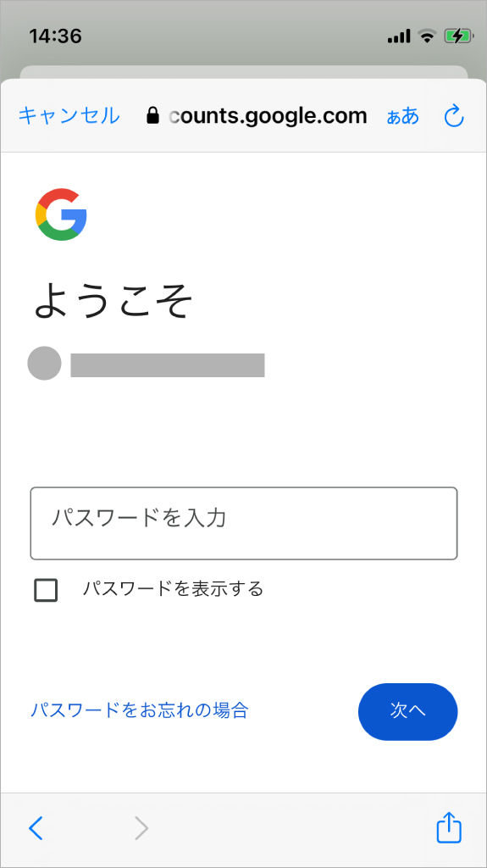Open the ぁあ text size menu
487x868 pixels.
403,116
